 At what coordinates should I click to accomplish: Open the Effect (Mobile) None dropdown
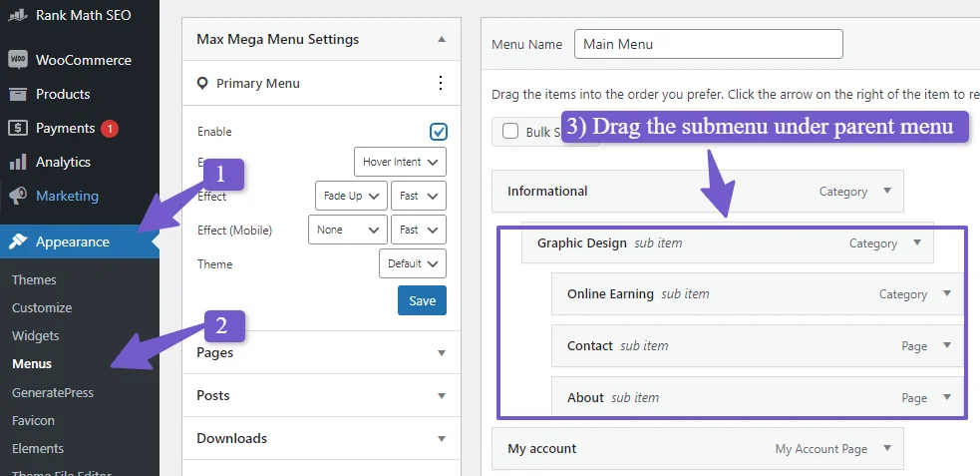[x=348, y=230]
